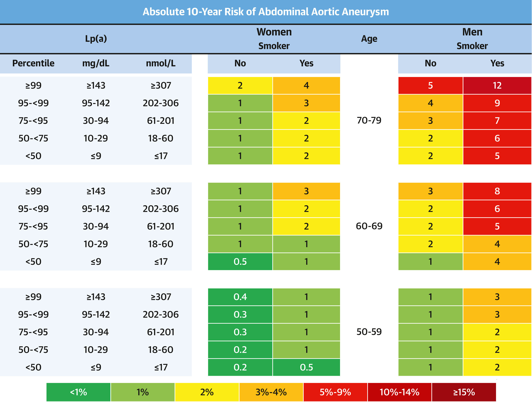The image size is (532, 402).
Task: Click the '≤17' nmol/L value in the 70-79 group
Action: point(161,156)
